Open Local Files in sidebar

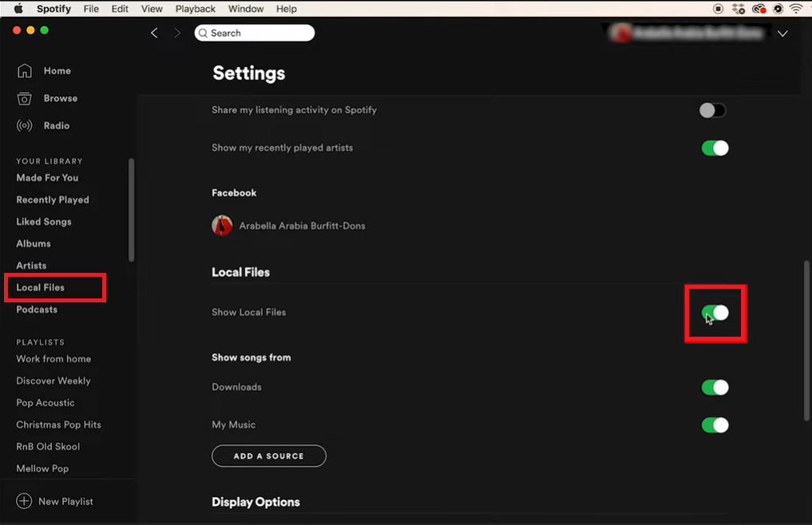point(41,287)
